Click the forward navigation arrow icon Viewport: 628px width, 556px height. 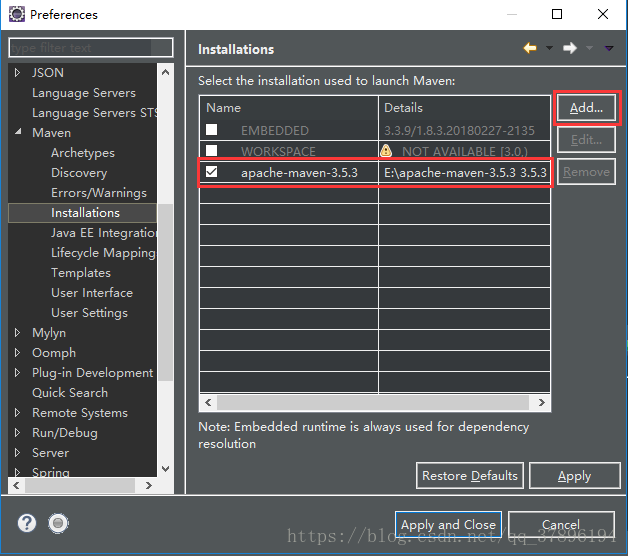[569, 48]
